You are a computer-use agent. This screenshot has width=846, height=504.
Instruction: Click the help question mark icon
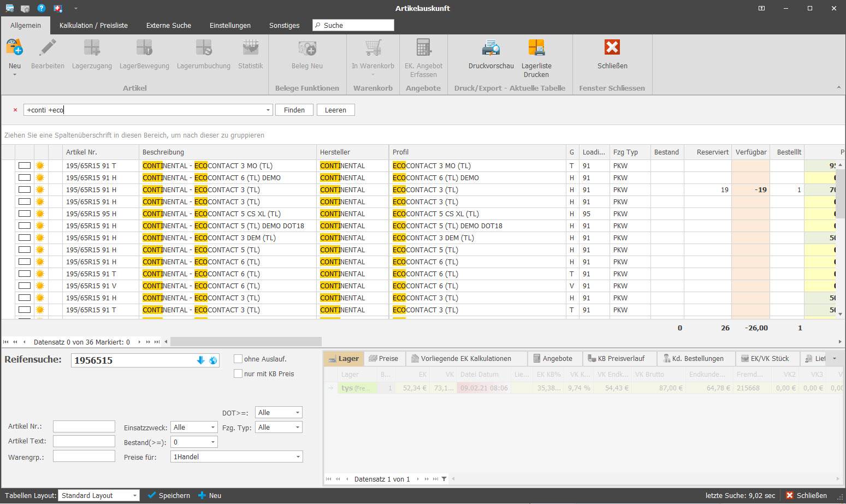pos(42,8)
